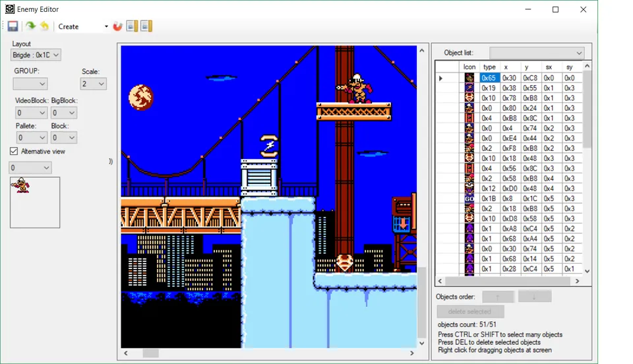The width and height of the screenshot is (633, 364).
Task: Open the GROUP dropdown
Action: coord(30,84)
